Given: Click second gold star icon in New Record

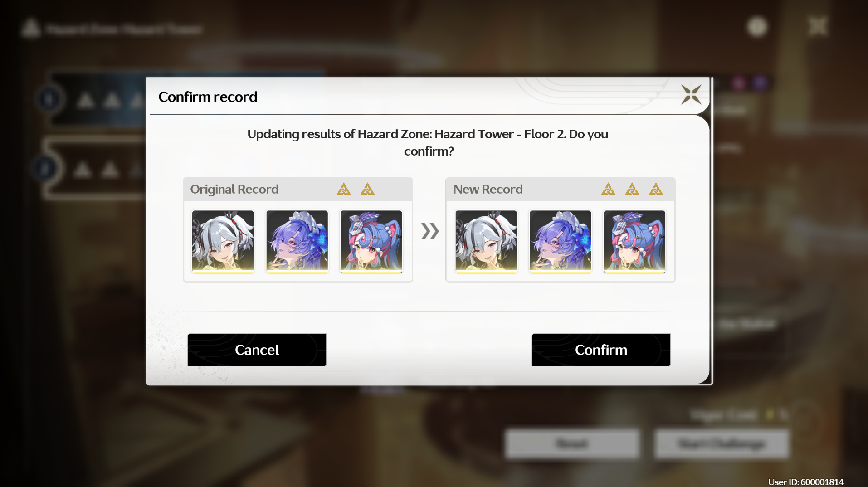Looking at the screenshot, I should [x=632, y=189].
